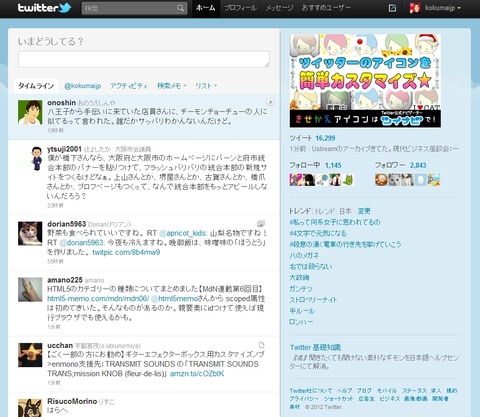This screenshot has height=417, width=480.
Task: Open おすすめユーザー in top navigation
Action: [326, 8]
